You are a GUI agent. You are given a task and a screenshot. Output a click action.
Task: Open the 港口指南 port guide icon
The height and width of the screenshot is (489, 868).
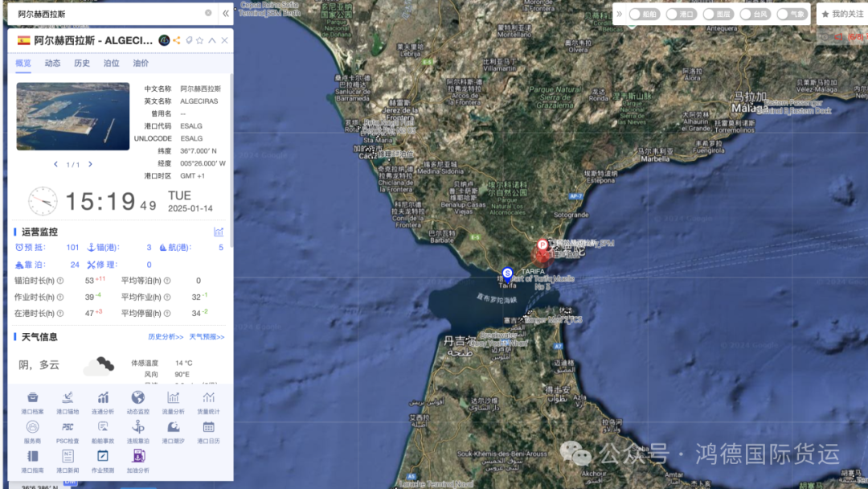click(33, 456)
